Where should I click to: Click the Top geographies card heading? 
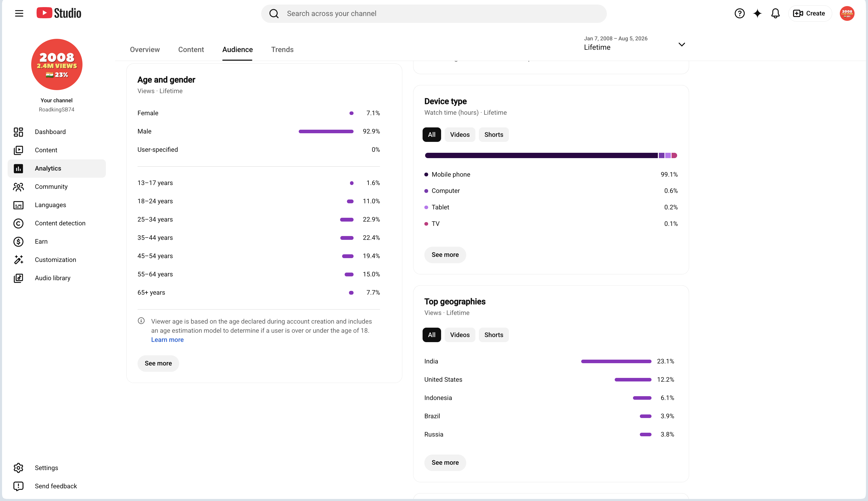pyautogui.click(x=455, y=302)
